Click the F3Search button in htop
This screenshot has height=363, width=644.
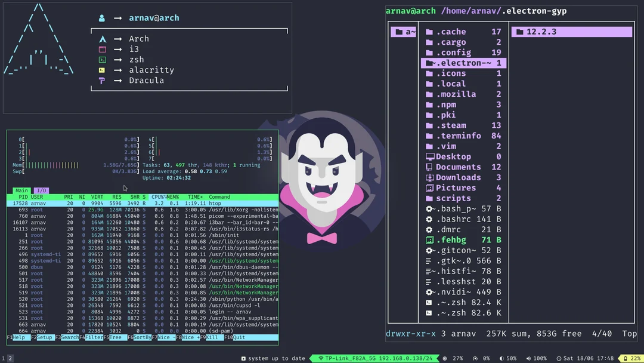pos(67,337)
